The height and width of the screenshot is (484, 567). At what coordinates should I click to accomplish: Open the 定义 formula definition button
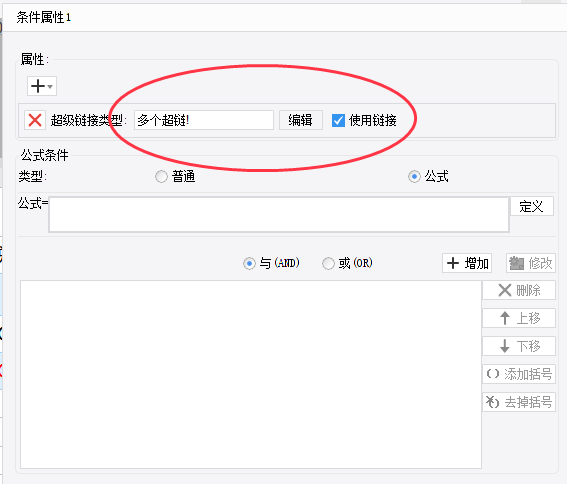[532, 206]
